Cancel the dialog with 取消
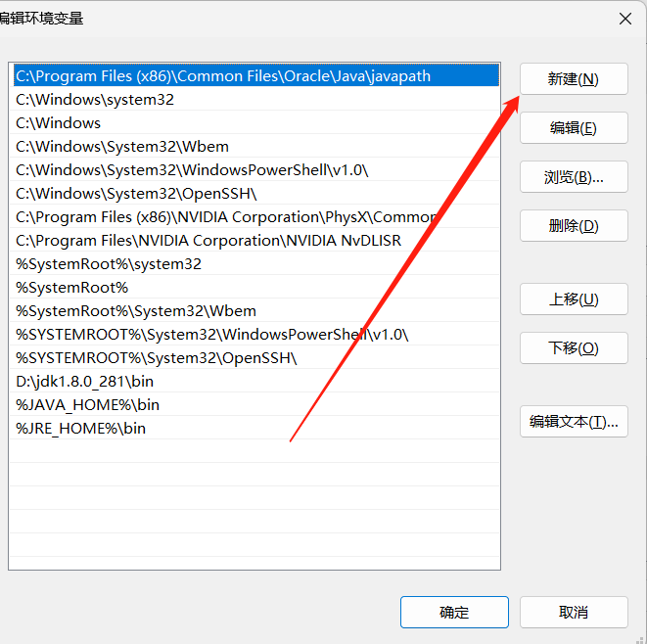This screenshot has width=647, height=644. [574, 613]
